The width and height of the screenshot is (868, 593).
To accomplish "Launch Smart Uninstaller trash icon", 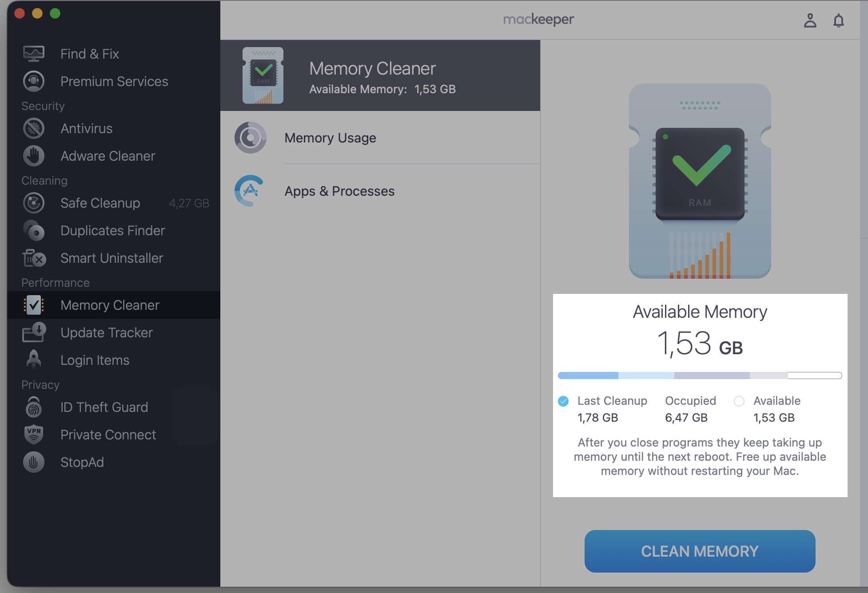I will click(34, 258).
